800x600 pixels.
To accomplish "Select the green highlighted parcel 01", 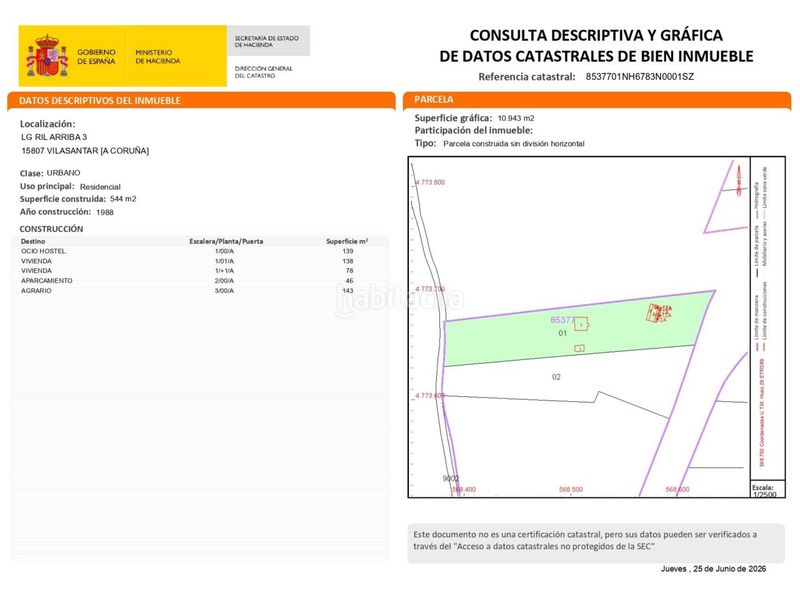I will pos(571,332).
